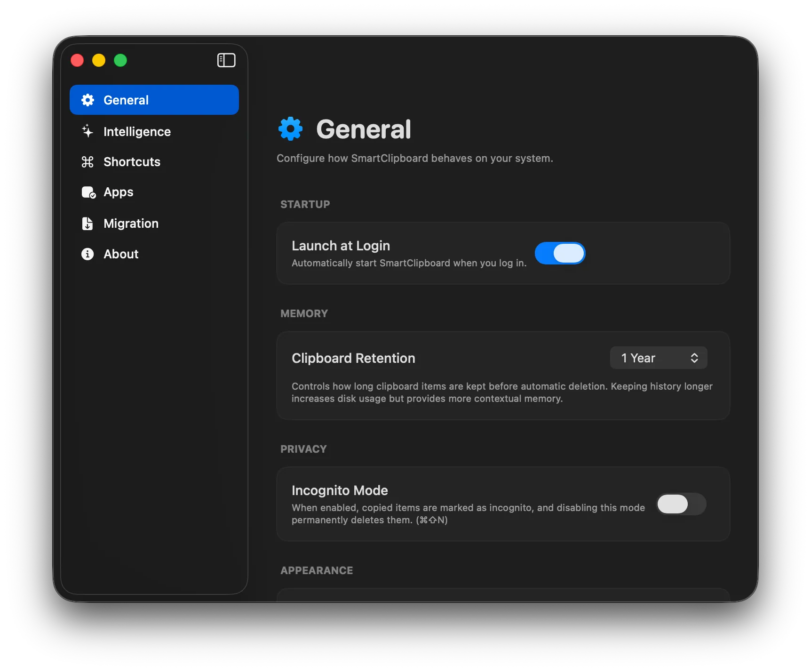This screenshot has width=811, height=672.
Task: Click the Incognito Mode label
Action: pos(340,490)
